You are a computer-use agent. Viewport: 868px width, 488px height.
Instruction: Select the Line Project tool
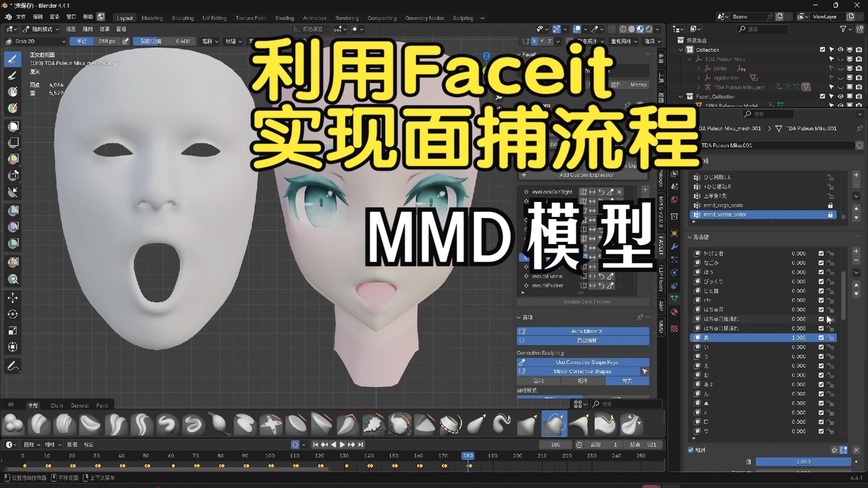coord(13,192)
